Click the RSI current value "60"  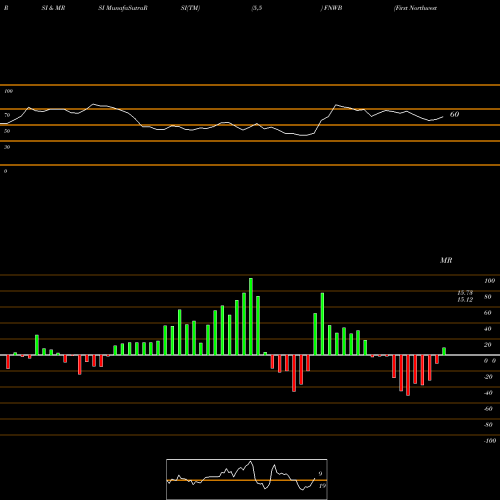coord(454,114)
